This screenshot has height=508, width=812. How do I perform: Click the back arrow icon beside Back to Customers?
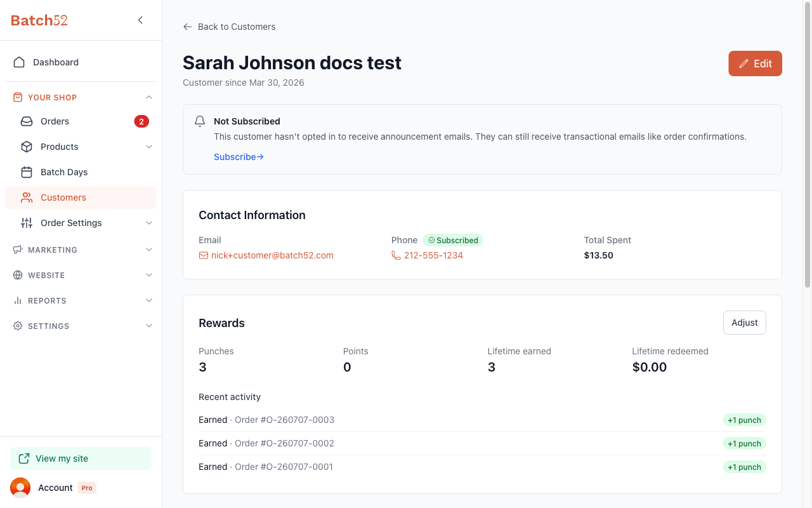click(x=187, y=27)
